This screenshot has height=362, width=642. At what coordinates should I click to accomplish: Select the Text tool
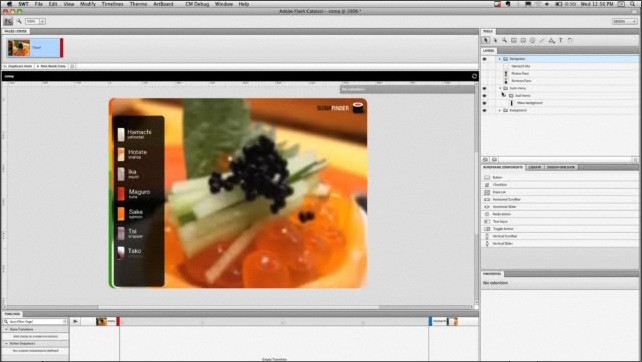point(561,40)
